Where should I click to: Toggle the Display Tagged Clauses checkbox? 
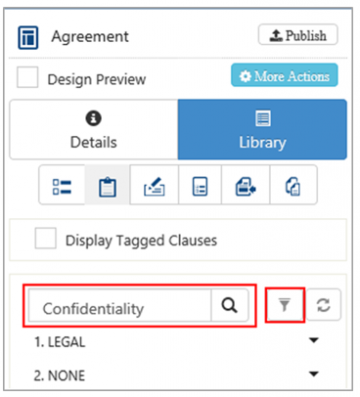point(45,238)
